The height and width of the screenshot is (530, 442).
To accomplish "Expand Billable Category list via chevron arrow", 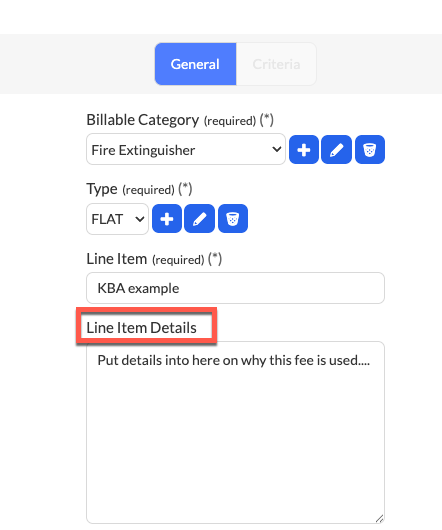I will (x=277, y=149).
